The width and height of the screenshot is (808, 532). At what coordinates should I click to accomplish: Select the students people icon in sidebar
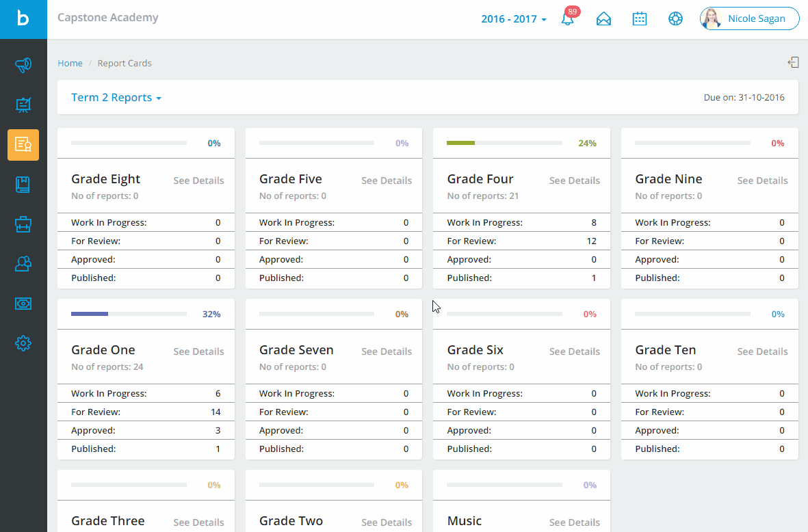pyautogui.click(x=23, y=263)
